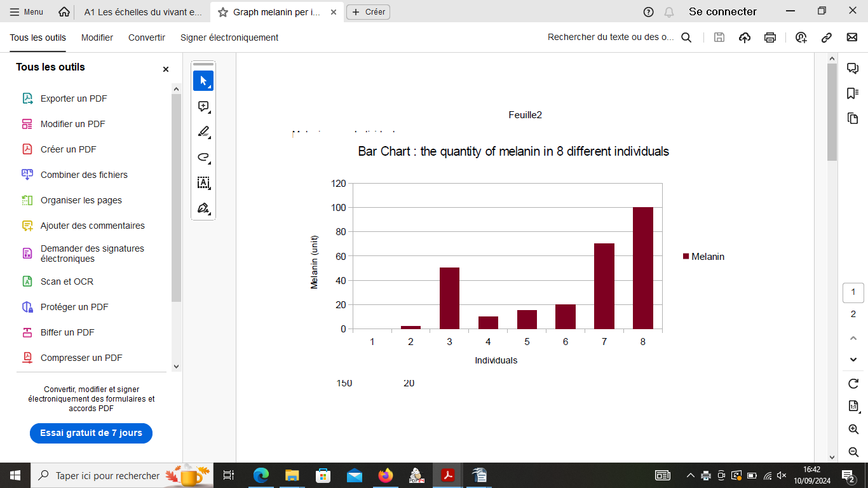Select the arrow selection tool
Screen dimensions: 868x488
tap(203, 81)
